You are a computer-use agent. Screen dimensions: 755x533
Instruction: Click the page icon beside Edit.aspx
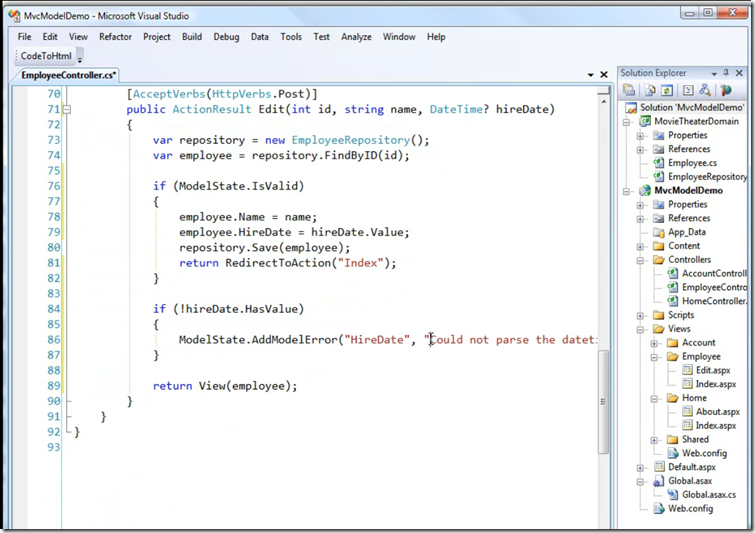click(x=688, y=370)
